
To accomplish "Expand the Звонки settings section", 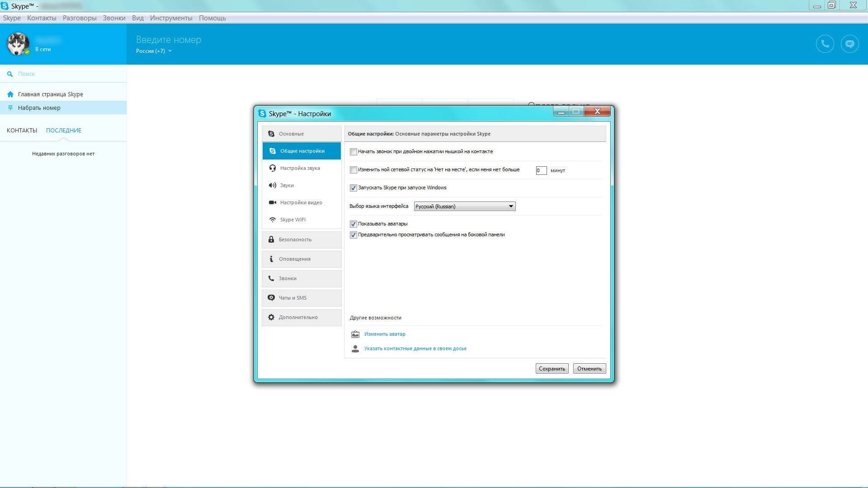I will [302, 278].
